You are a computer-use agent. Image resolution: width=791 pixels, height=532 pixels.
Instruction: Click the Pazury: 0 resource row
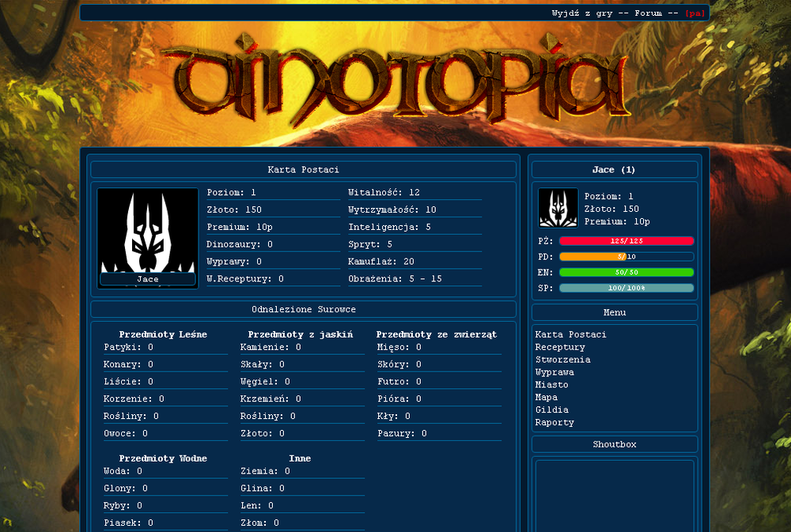pos(439,433)
